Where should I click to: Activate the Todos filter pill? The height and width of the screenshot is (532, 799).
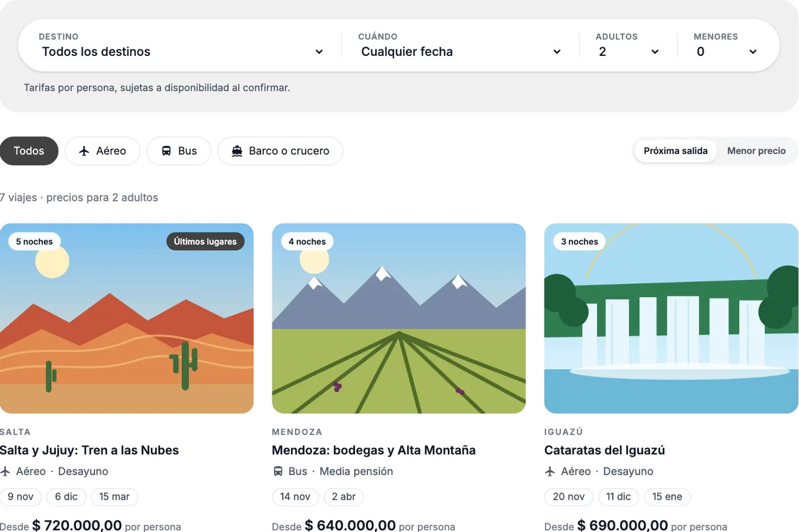[29, 151]
